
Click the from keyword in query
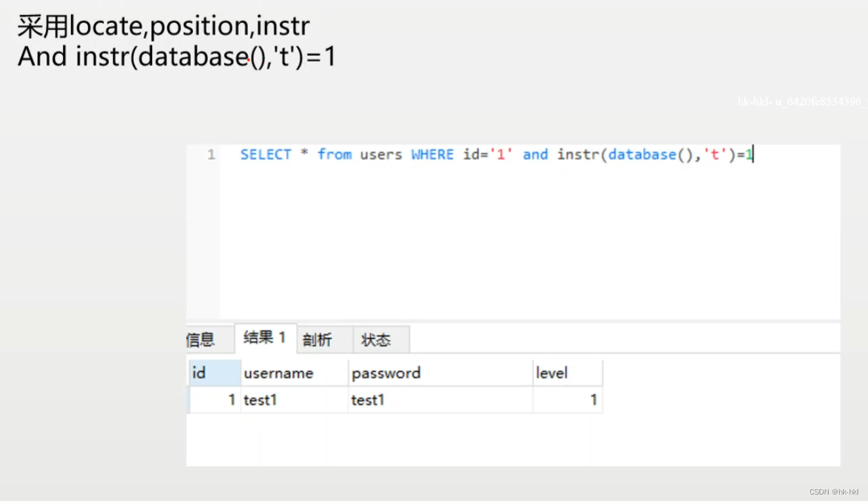click(335, 155)
